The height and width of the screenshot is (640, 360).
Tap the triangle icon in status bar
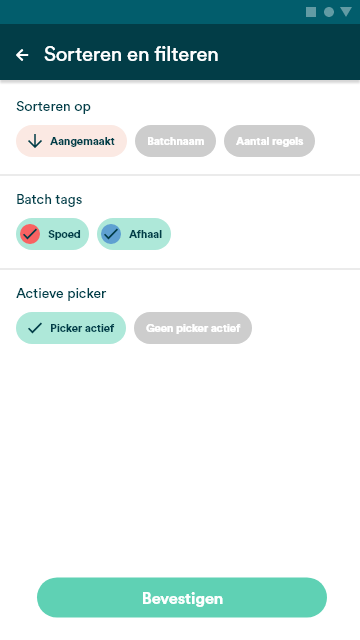click(x=346, y=12)
